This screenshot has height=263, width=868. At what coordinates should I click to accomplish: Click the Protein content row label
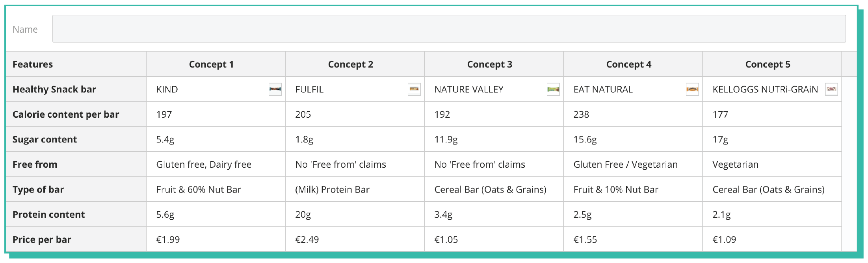coord(48,215)
